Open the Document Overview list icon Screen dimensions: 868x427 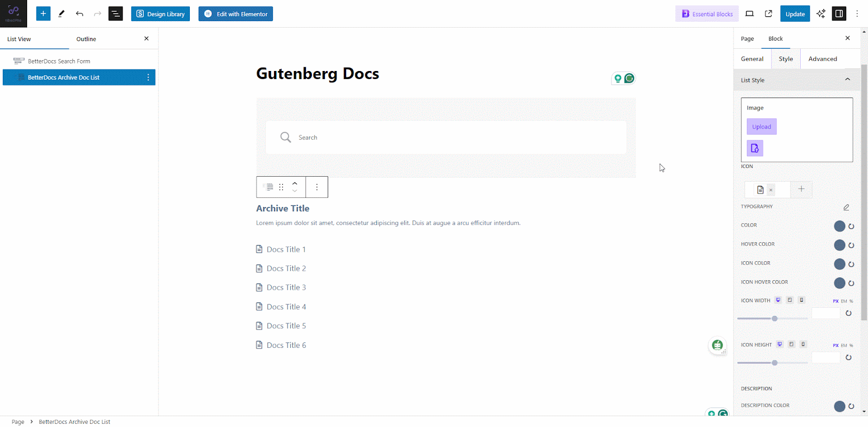pyautogui.click(x=116, y=14)
